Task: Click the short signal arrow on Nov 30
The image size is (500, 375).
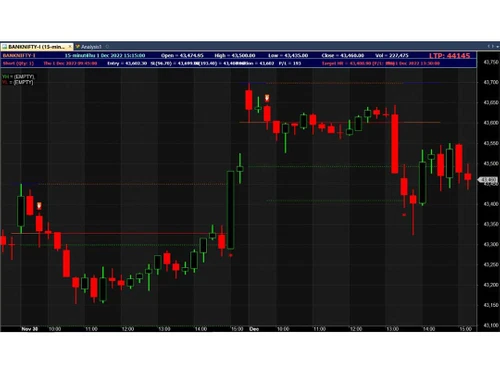Action: coord(39,206)
